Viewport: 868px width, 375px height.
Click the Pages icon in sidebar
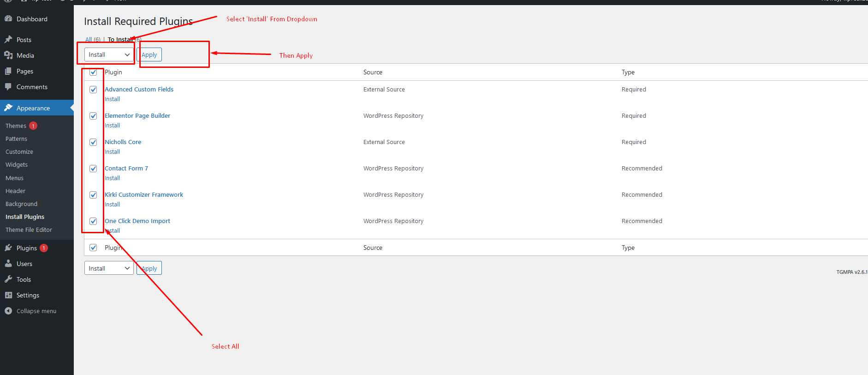(x=8, y=71)
